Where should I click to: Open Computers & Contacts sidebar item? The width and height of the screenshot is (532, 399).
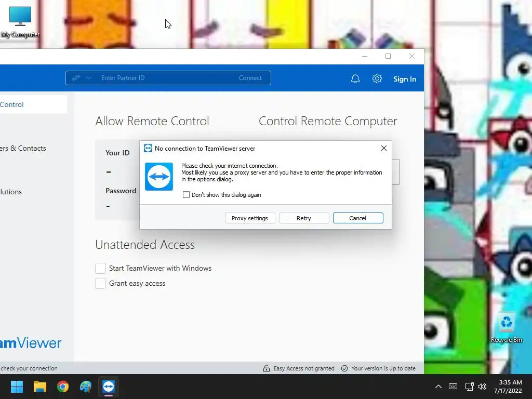point(23,148)
